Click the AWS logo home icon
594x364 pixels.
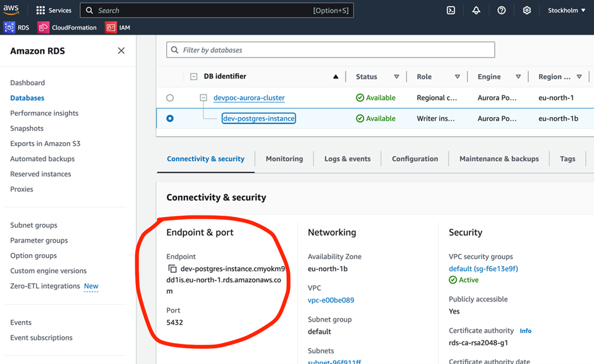pos(11,10)
